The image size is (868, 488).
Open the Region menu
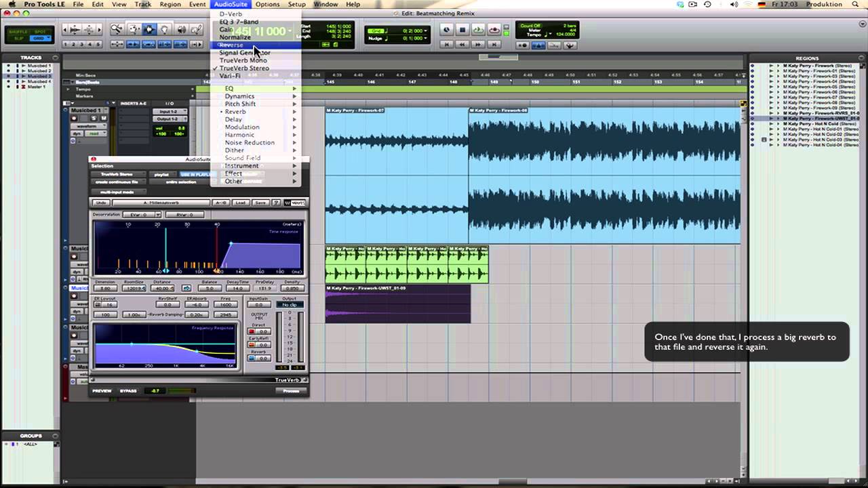pos(170,4)
